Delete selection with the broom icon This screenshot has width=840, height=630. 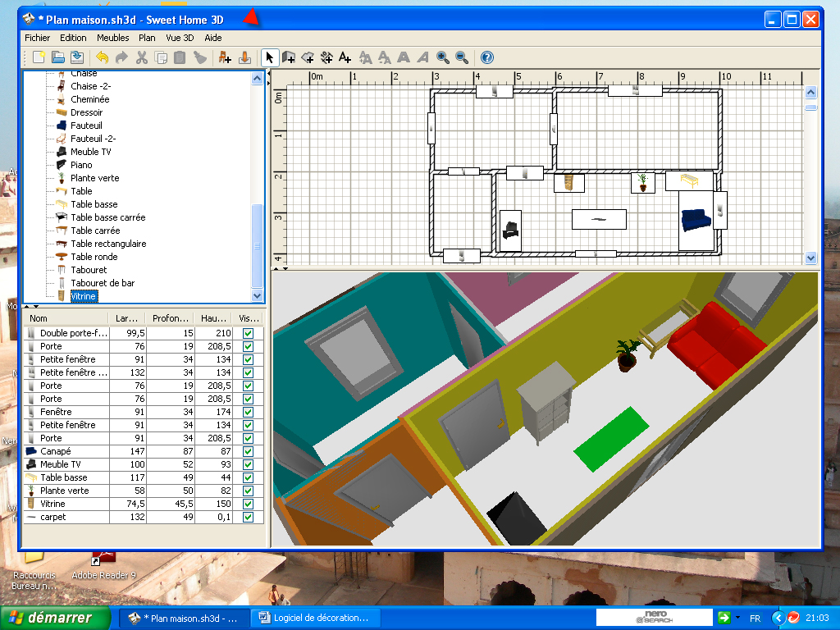[200, 57]
